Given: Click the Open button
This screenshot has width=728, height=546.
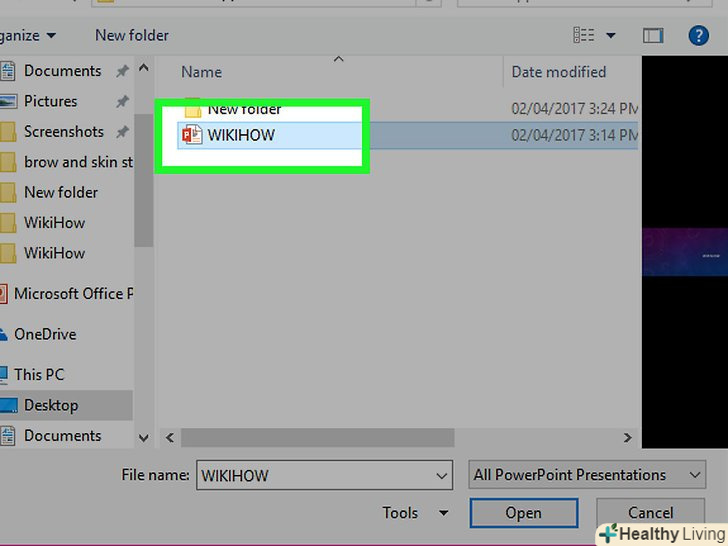Looking at the screenshot, I should tap(524, 513).
